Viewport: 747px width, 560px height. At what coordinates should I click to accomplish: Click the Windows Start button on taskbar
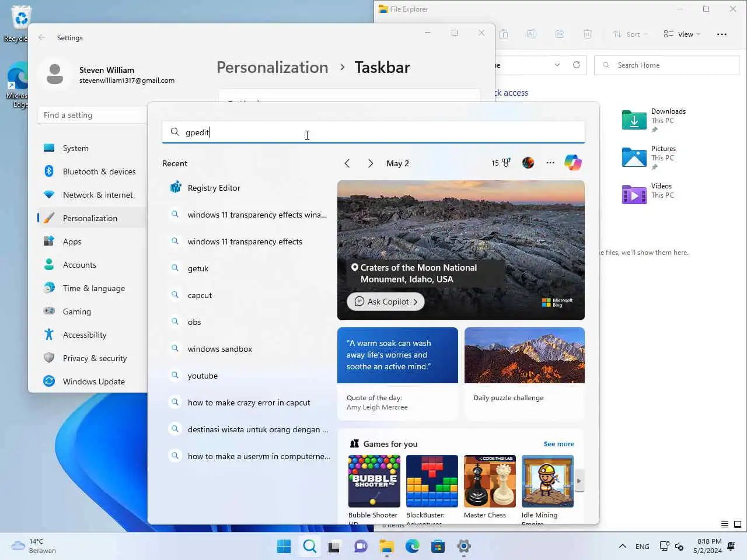click(x=284, y=547)
